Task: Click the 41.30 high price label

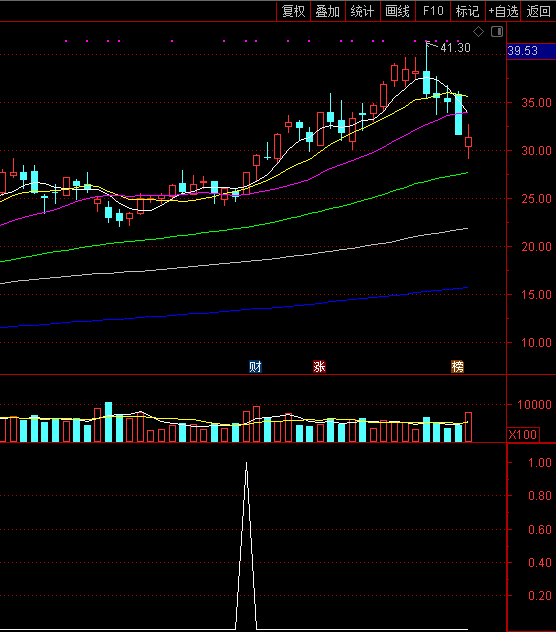Action: point(455,48)
